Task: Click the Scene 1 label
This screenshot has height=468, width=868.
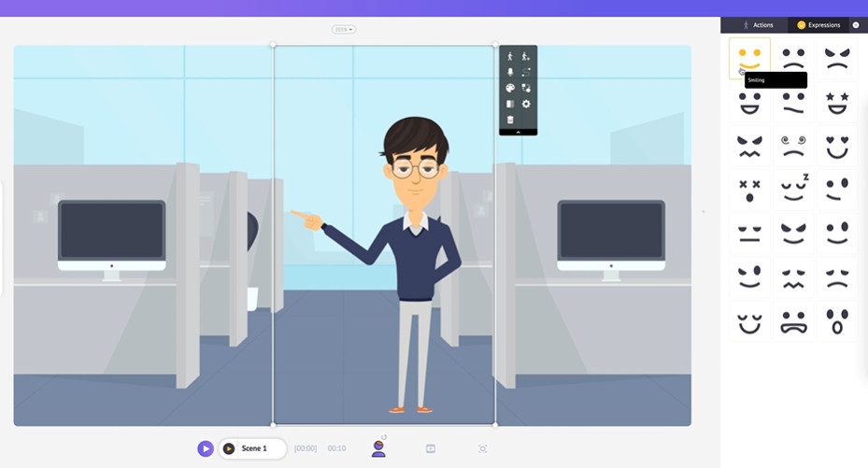Action: click(x=254, y=448)
